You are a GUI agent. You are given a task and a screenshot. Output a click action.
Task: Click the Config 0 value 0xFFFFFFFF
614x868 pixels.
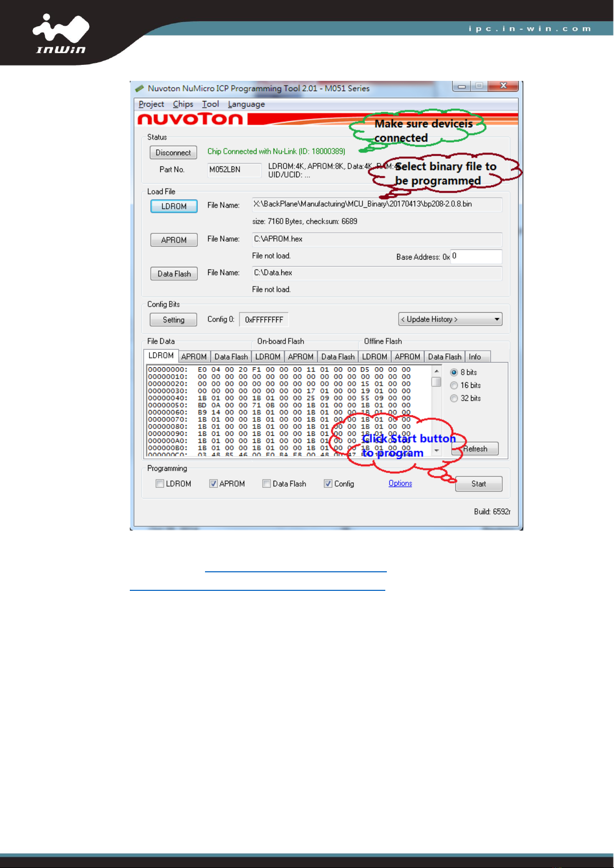pos(264,320)
